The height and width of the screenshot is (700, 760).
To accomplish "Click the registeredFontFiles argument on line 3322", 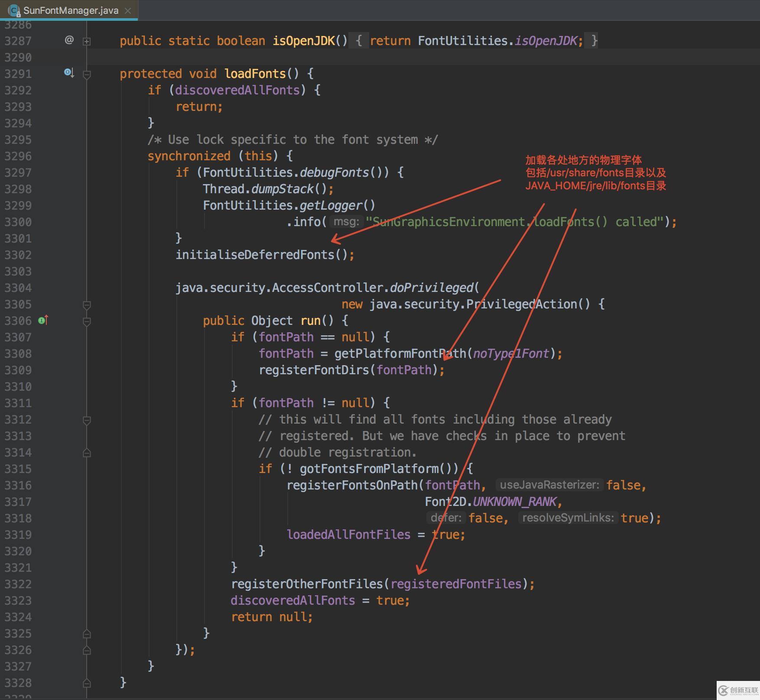I will click(456, 584).
